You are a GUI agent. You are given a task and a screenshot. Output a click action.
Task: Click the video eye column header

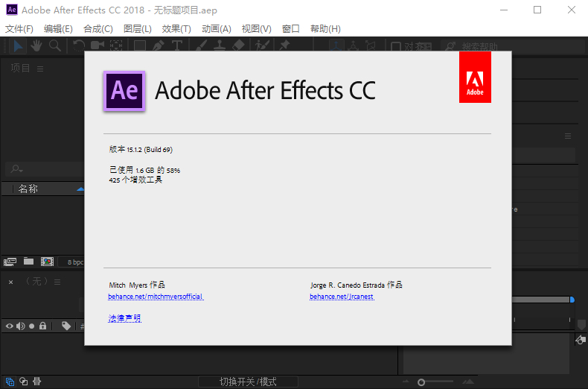pyautogui.click(x=10, y=326)
